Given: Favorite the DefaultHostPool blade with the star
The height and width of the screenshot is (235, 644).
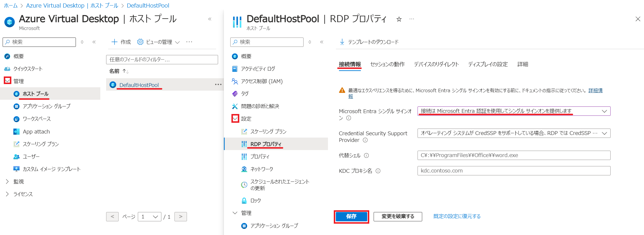Looking at the screenshot, I should 399,19.
